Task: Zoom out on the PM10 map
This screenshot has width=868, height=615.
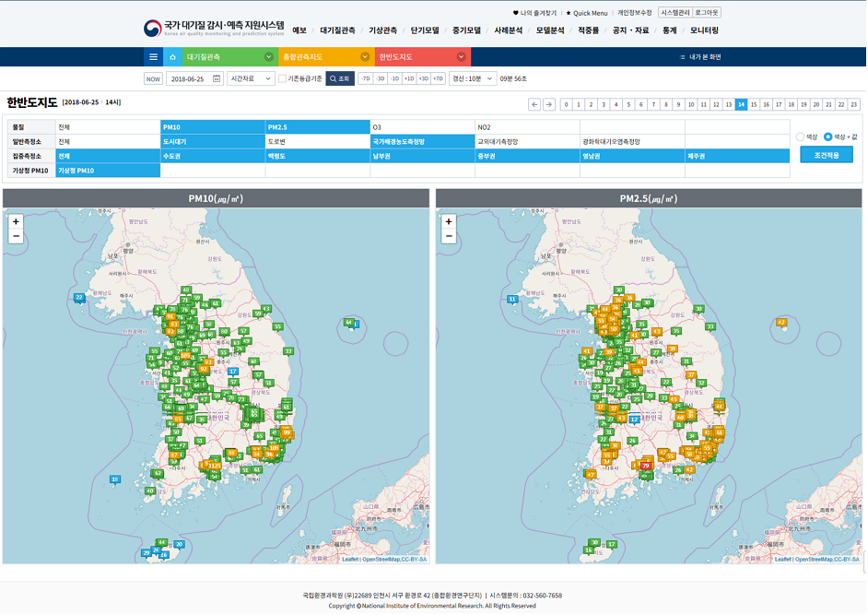Action: tap(16, 236)
